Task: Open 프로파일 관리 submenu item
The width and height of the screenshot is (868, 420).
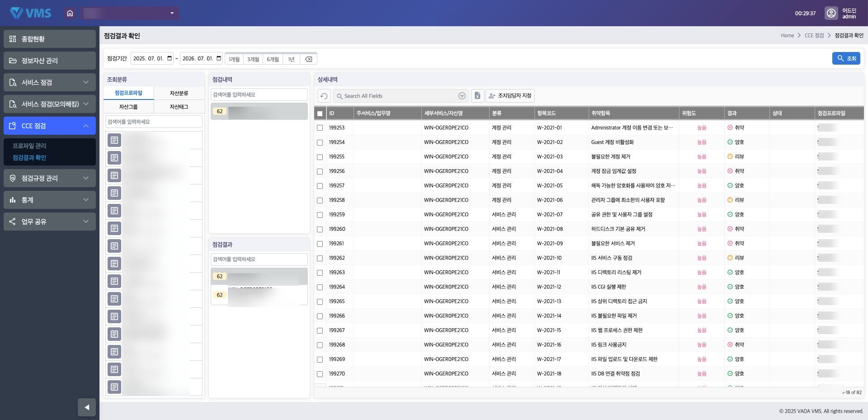Action: pyautogui.click(x=29, y=146)
